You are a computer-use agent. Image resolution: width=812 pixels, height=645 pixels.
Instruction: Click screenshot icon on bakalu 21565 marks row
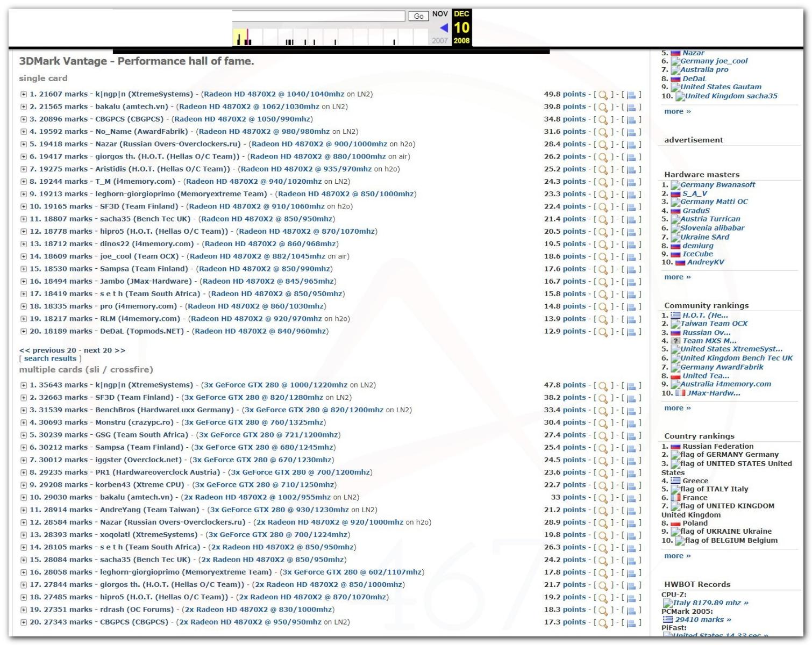[x=631, y=107]
